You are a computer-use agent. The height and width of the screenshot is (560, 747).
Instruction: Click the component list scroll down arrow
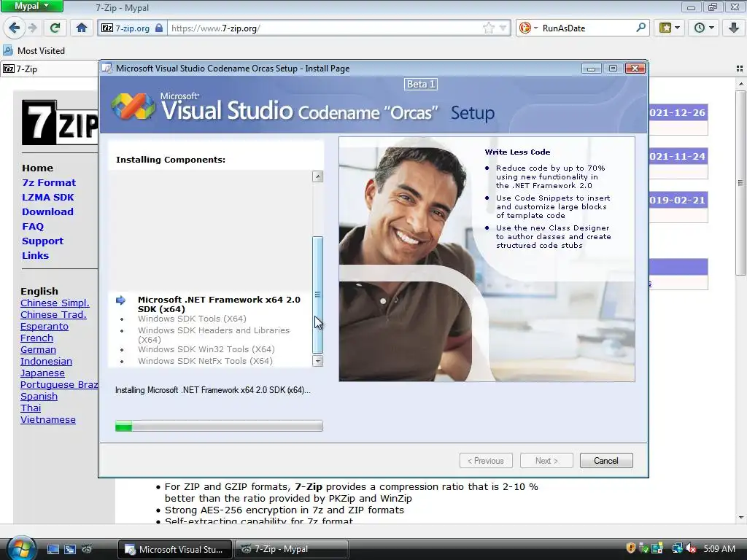[317, 361]
